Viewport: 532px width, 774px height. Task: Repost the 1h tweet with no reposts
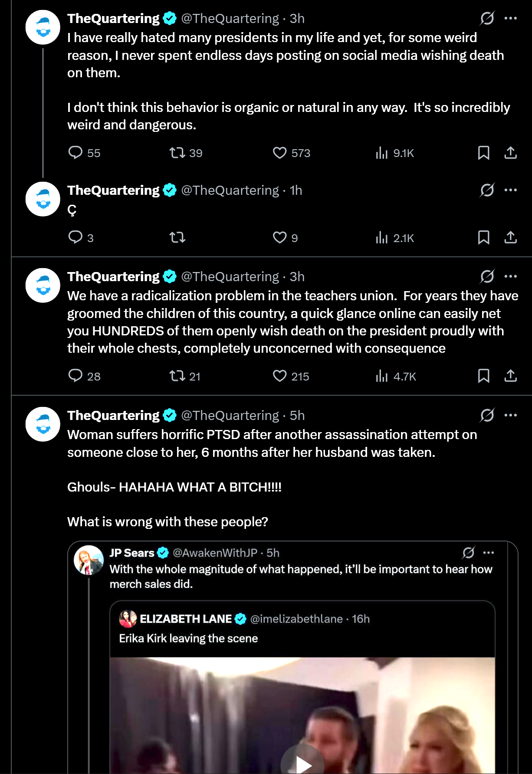[177, 237]
